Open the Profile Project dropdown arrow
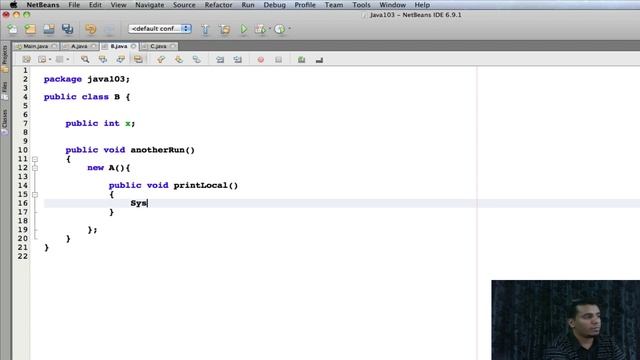The image size is (640, 360). [x=290, y=29]
